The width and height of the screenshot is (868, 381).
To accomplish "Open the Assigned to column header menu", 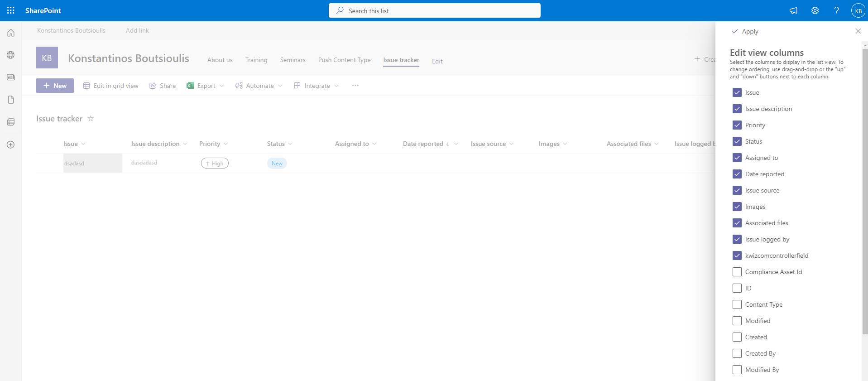I will (356, 144).
